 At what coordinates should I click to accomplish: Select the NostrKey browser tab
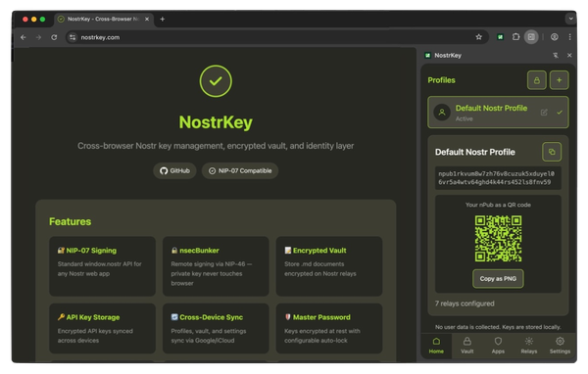tap(103, 20)
